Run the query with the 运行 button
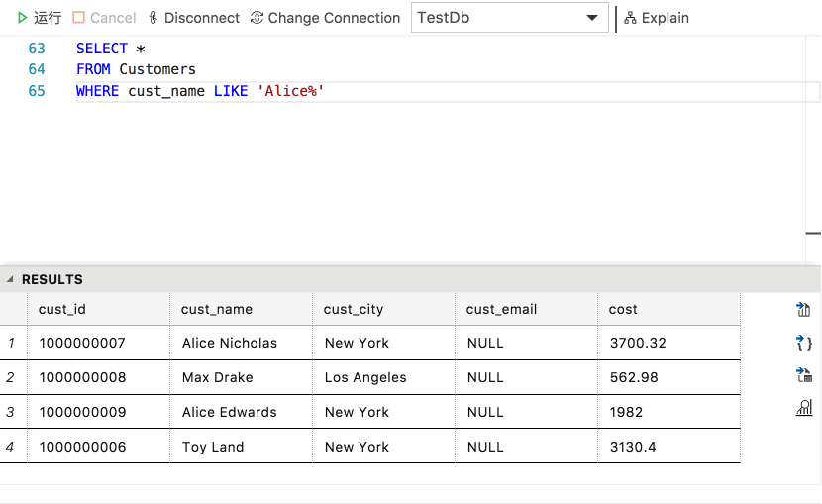822x504 pixels. pyautogui.click(x=40, y=18)
